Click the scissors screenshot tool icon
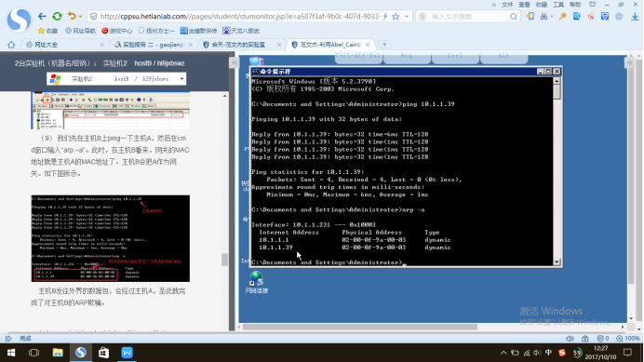Image resolution: width=644 pixels, height=362 pixels. [x=543, y=17]
